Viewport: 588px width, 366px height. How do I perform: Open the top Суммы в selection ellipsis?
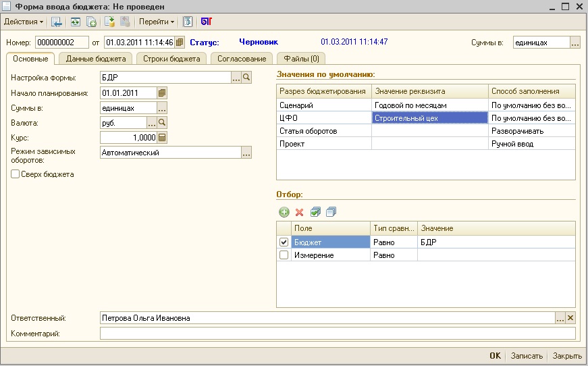tap(575, 43)
